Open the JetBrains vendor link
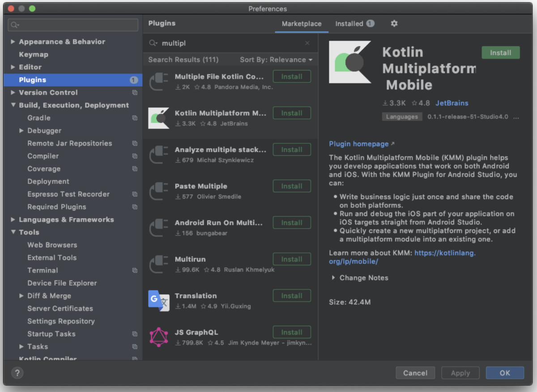The height and width of the screenshot is (392, 537). (452, 103)
